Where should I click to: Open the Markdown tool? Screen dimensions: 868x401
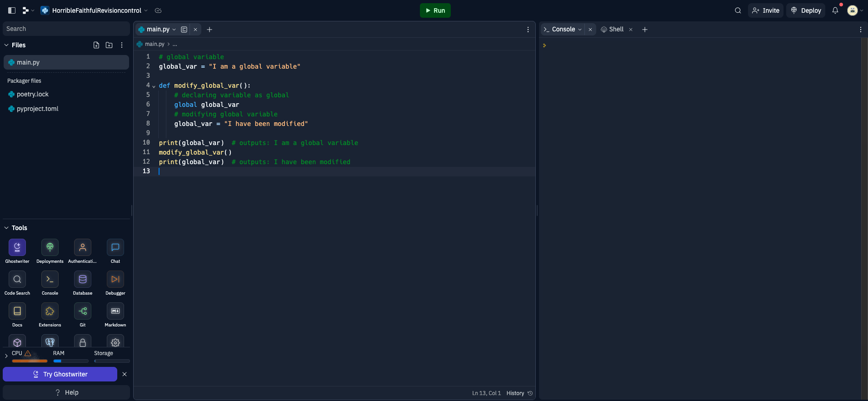[x=115, y=311]
